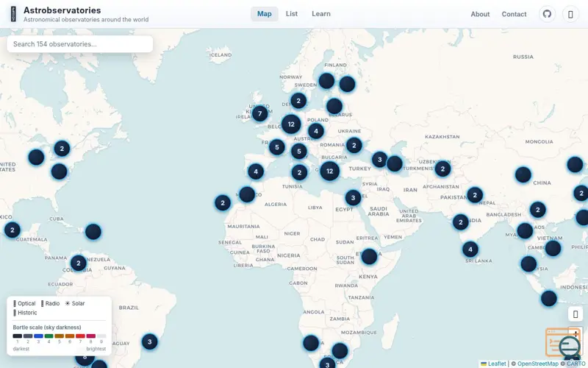Open the CARTO attribution link
The width and height of the screenshot is (588, 368).
point(576,364)
